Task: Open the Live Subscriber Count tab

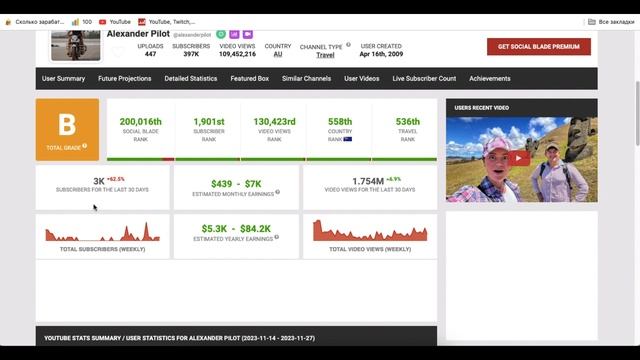Action: 424,78
